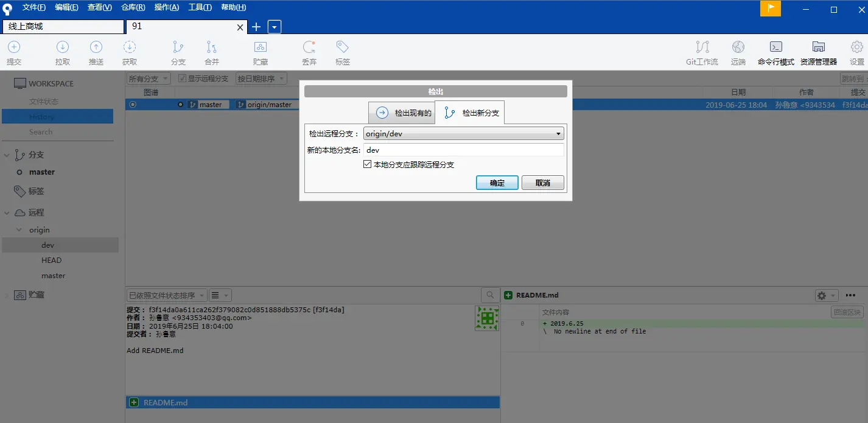Screen dimensions: 868x423
Task: Select HEAD under origin
Action: point(52,260)
